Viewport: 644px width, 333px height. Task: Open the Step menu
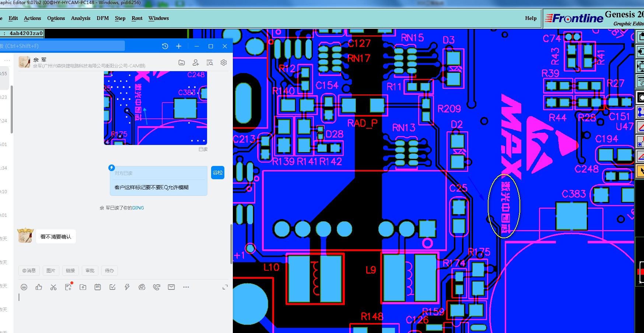coord(120,18)
